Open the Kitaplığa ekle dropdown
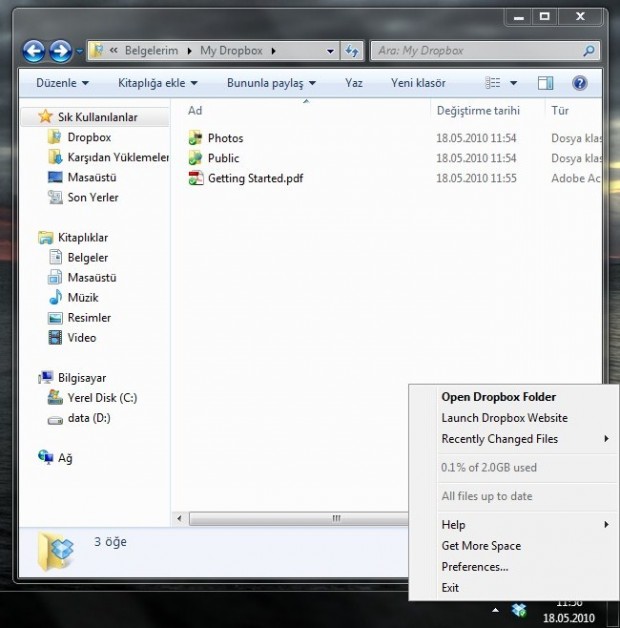 pyautogui.click(x=157, y=83)
